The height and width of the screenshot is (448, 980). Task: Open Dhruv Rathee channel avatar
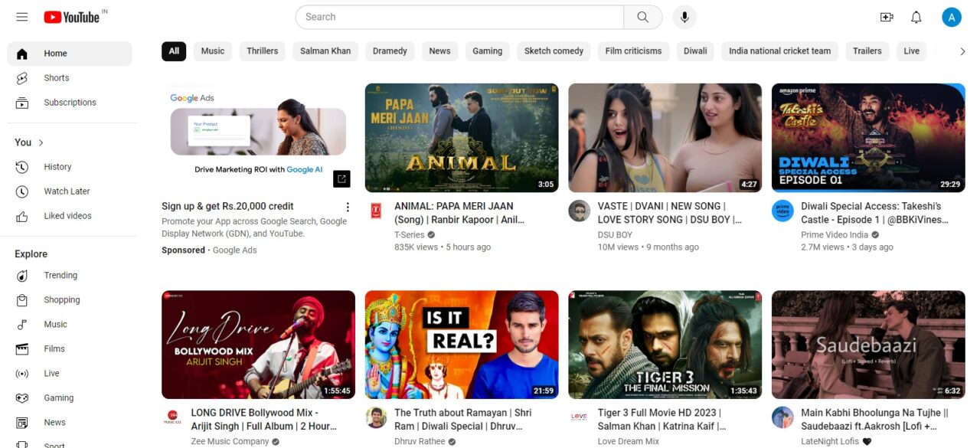[375, 418]
